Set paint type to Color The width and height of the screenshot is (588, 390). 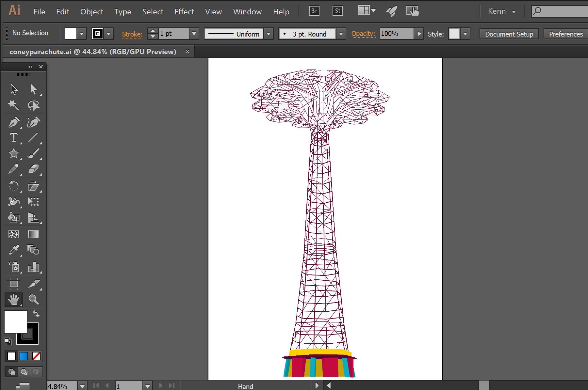click(x=11, y=356)
